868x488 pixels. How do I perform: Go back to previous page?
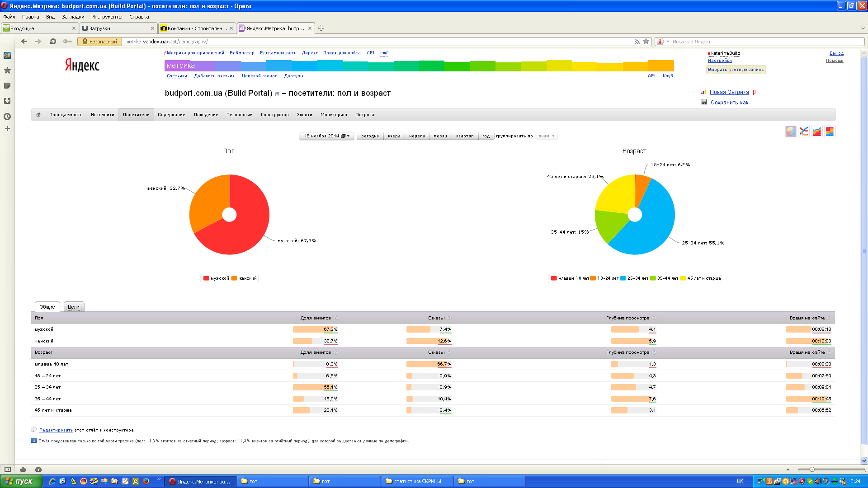[24, 42]
